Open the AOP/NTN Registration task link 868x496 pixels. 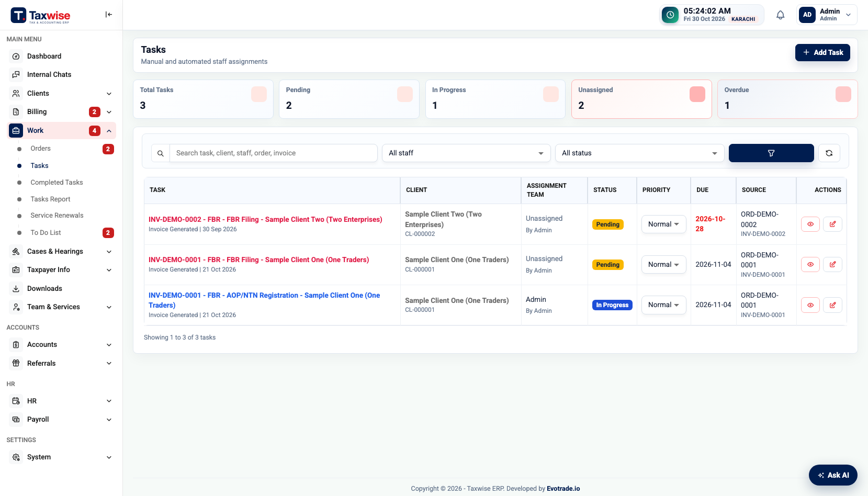pyautogui.click(x=264, y=300)
